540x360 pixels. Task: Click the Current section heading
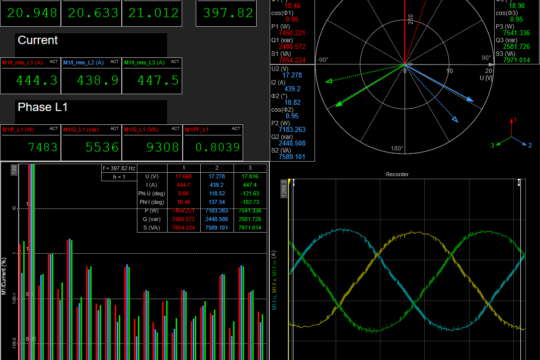[38, 40]
